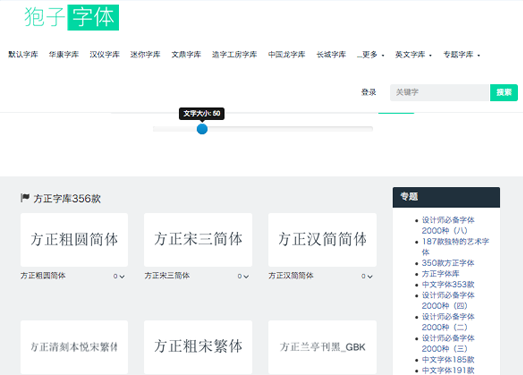Open the 默认字库 menu item

[23, 54]
